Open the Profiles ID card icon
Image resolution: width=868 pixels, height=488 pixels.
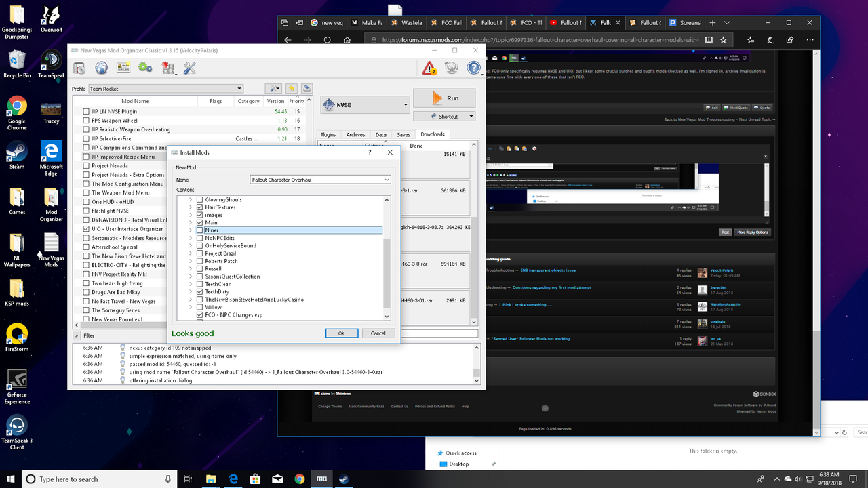123,68
